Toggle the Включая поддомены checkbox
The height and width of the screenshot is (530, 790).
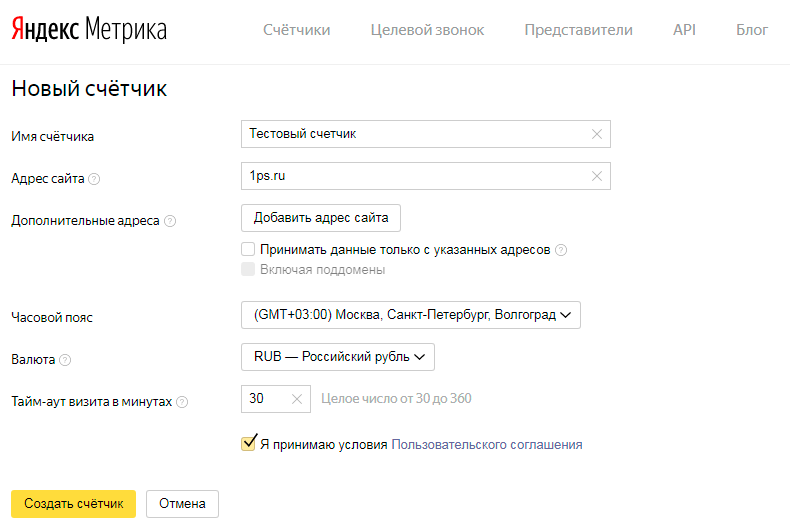[x=248, y=269]
